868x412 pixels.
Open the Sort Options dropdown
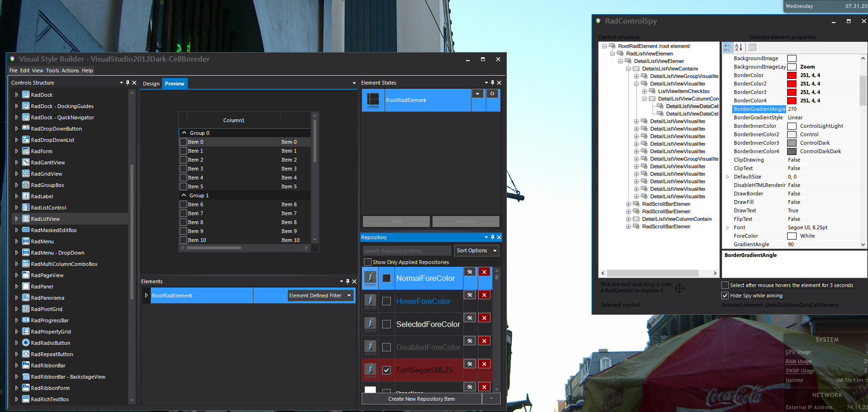pos(477,251)
